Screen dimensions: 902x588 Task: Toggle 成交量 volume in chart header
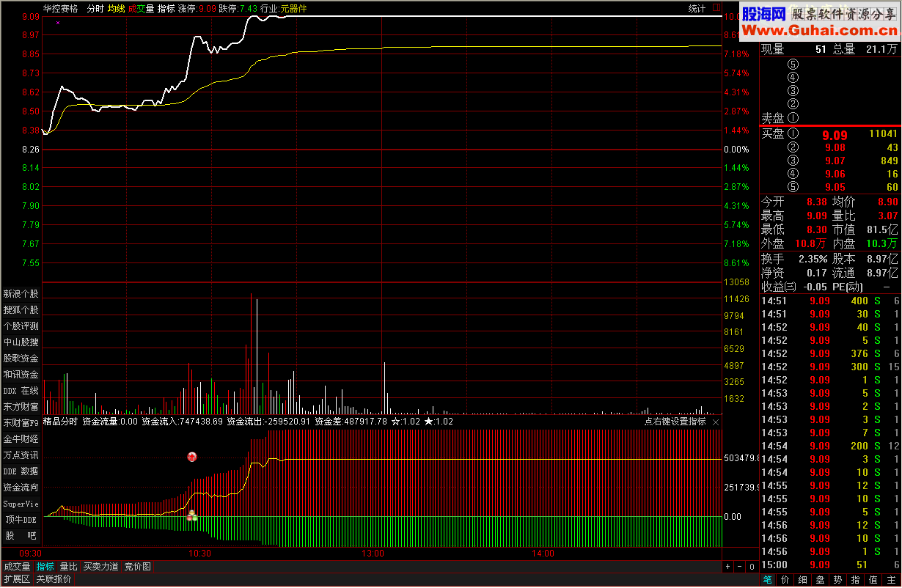(141, 9)
